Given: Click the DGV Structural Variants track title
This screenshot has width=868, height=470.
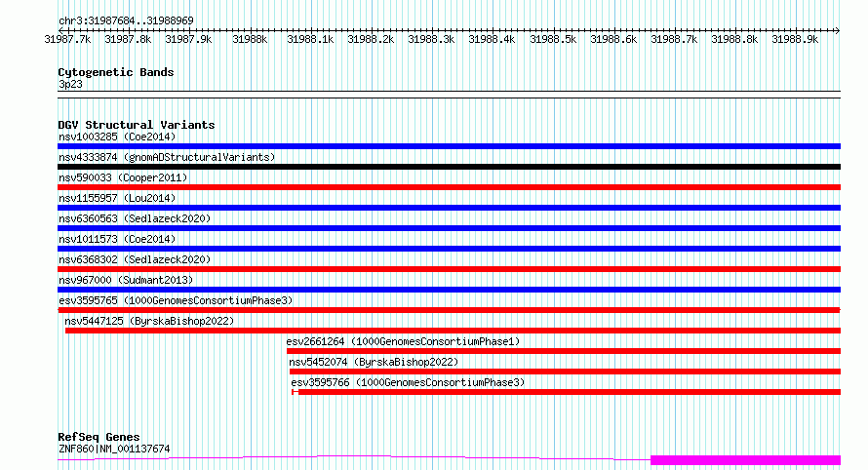Looking at the screenshot, I should [137, 125].
